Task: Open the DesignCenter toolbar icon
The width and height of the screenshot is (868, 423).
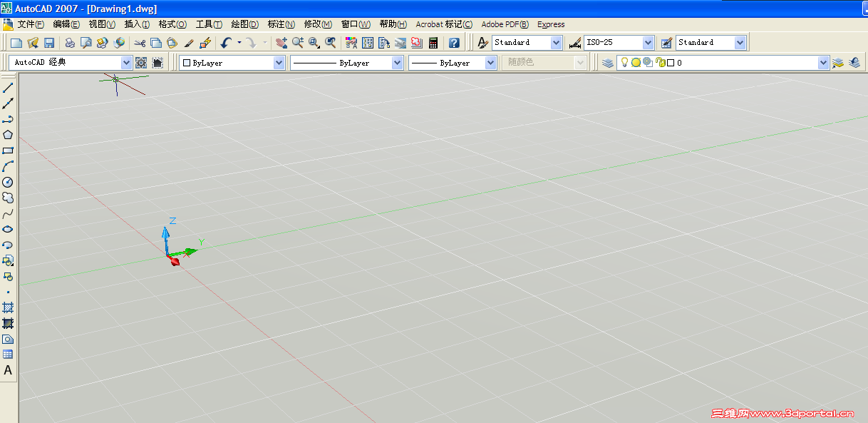Action: pos(367,43)
